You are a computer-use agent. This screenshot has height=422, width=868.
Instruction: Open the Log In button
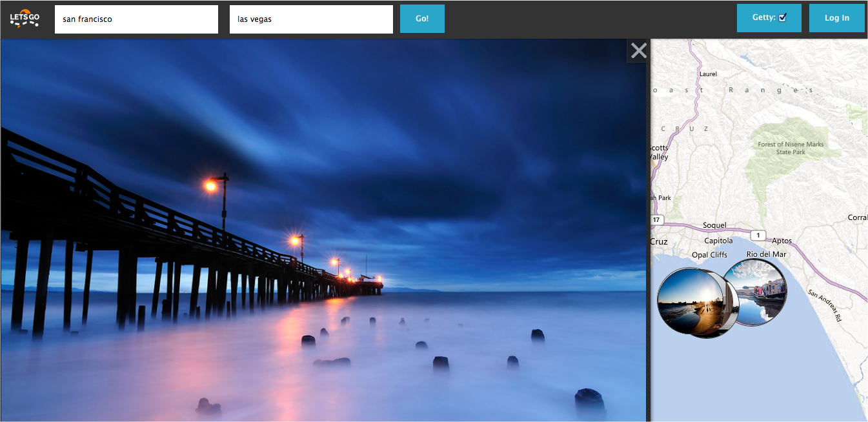click(x=837, y=18)
